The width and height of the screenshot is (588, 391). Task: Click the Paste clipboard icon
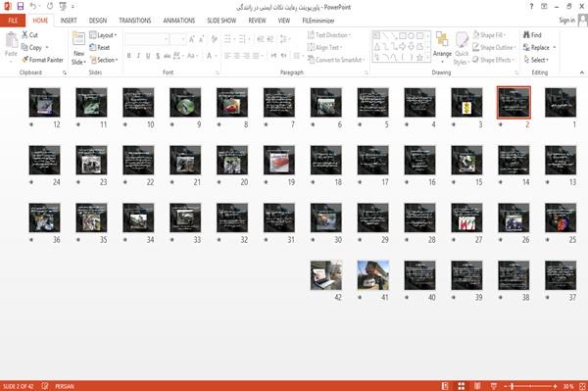pos(11,40)
